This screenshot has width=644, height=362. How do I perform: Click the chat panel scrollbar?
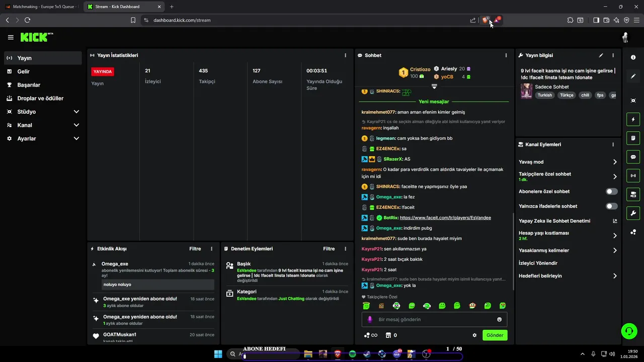pos(513,251)
